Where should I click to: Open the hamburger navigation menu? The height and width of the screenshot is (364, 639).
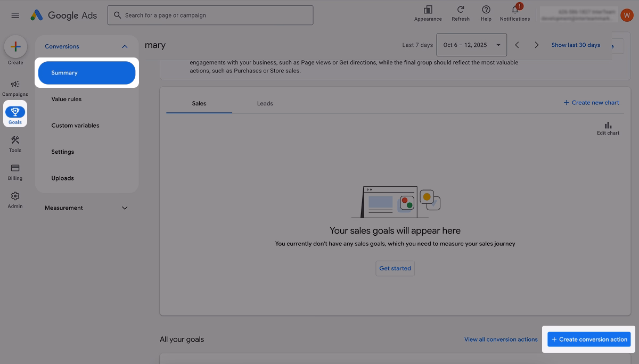[x=15, y=15]
